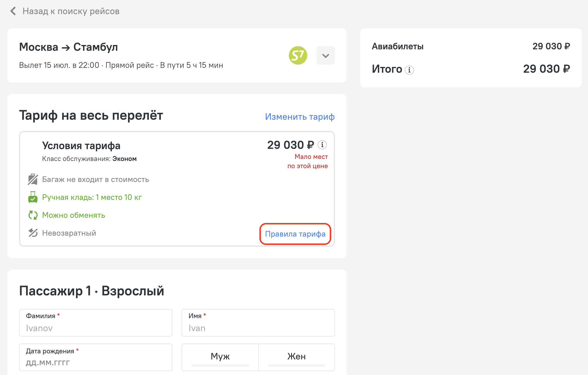This screenshot has width=588, height=375.
Task: Click the Можно обменять condition text
Action: coord(73,215)
